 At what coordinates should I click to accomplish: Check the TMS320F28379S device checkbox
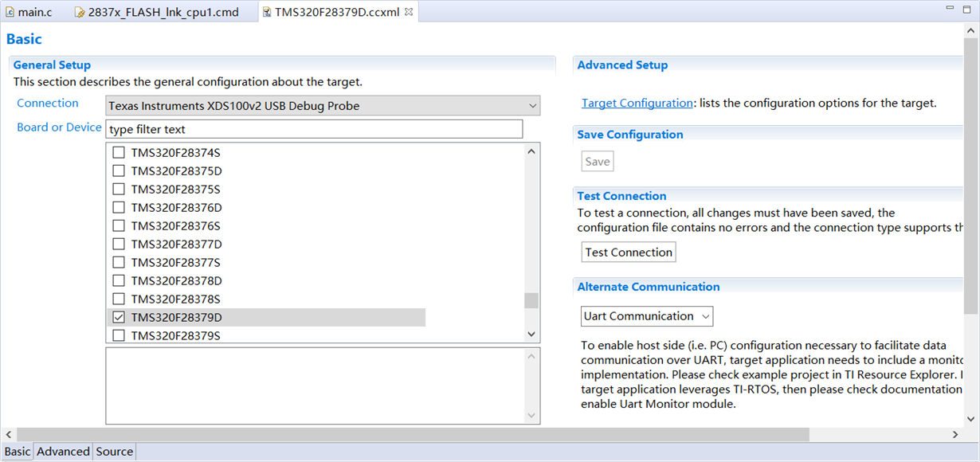point(119,335)
